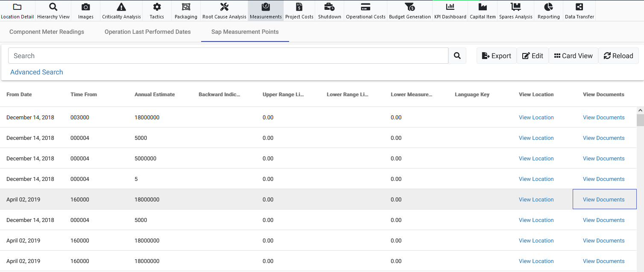
Task: Open Data Transfer share icon
Action: (x=579, y=7)
